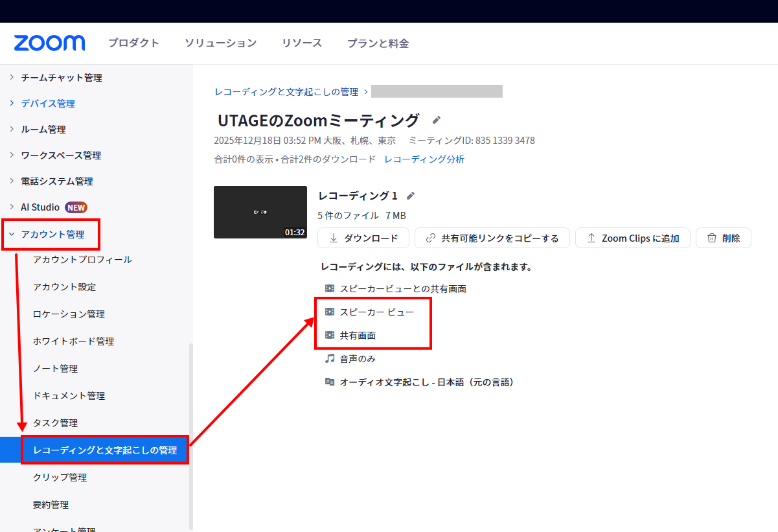Click the transcript icon for オーディオ文字起こし
Viewport: 778px width, 532px height.
pos(330,382)
